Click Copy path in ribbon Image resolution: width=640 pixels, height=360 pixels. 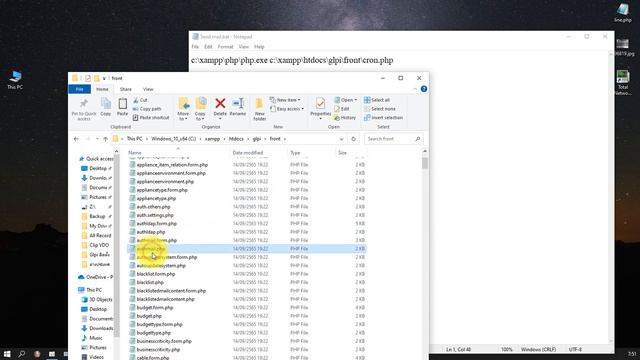coord(147,109)
